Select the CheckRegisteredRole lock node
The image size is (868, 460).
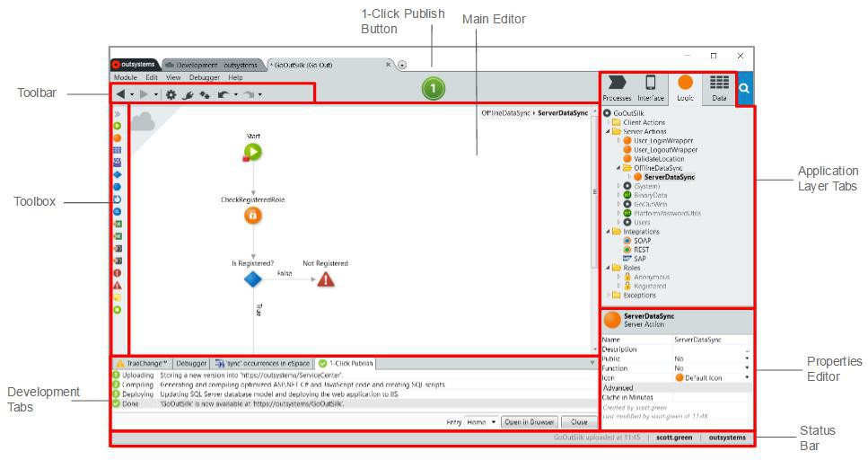(x=253, y=215)
